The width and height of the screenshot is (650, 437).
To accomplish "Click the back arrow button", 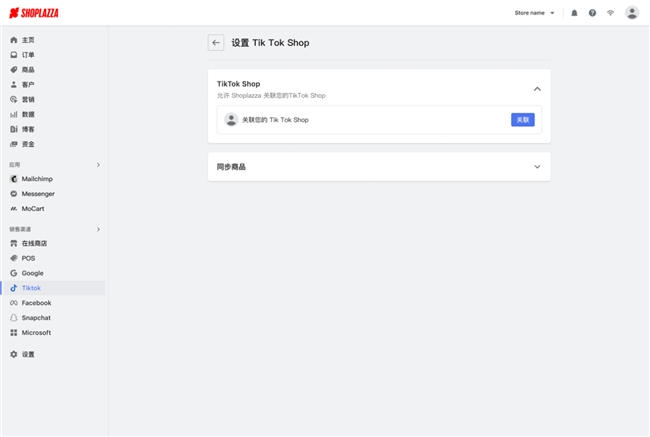I will click(216, 43).
